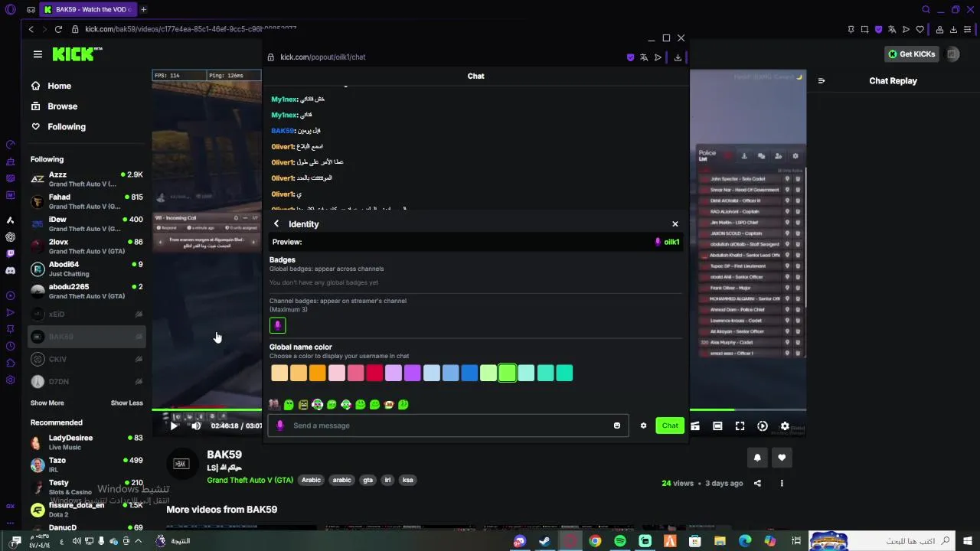This screenshot has height=551, width=980.
Task: Select the irl tag
Action: click(387, 481)
